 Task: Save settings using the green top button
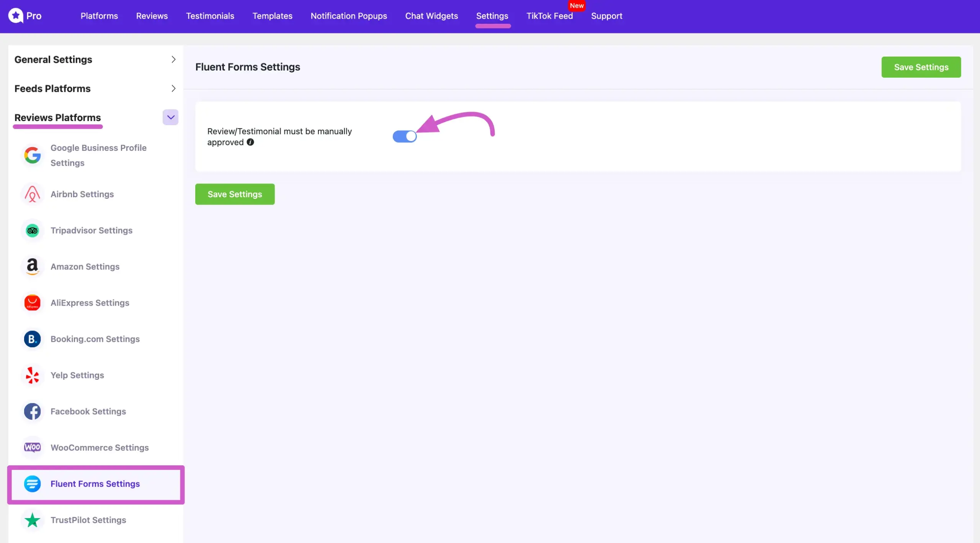coord(921,67)
